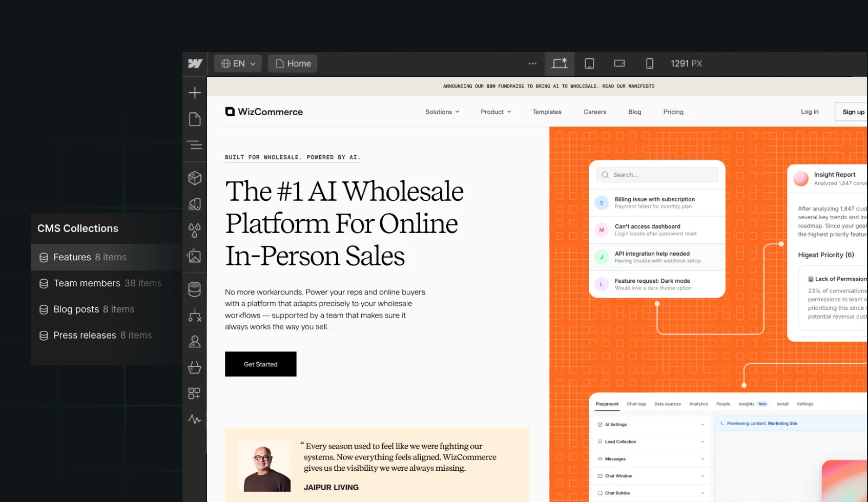Switch to mobile landscape breakpoint icon
Viewport: 868px width, 502px height.
(x=619, y=64)
